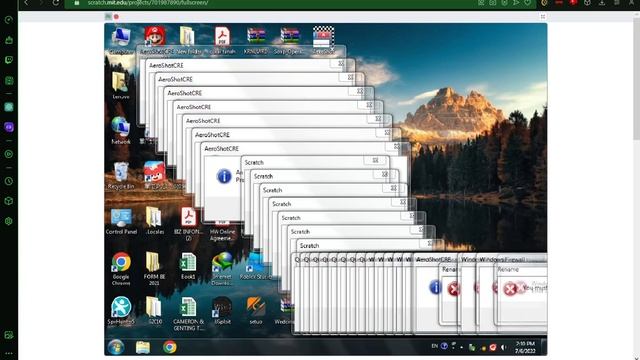Select the Google Chrome desktop shortcut
The width and height of the screenshot is (640, 360).
[121, 269]
